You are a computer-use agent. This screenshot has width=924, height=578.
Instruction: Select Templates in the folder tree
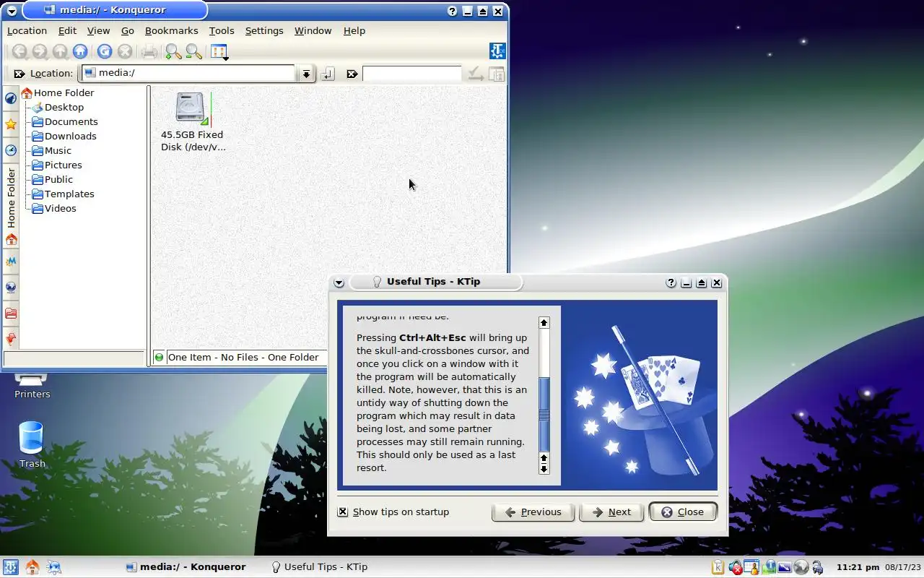(x=64, y=194)
